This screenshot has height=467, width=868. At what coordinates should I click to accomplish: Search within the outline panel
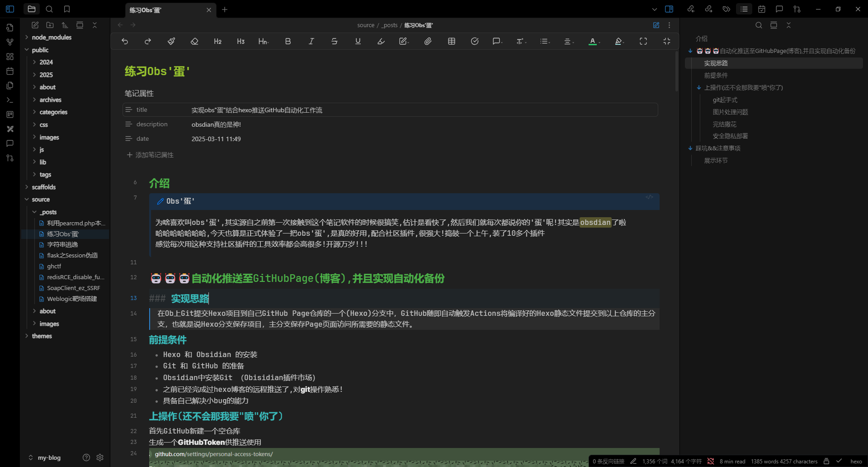[x=759, y=25]
